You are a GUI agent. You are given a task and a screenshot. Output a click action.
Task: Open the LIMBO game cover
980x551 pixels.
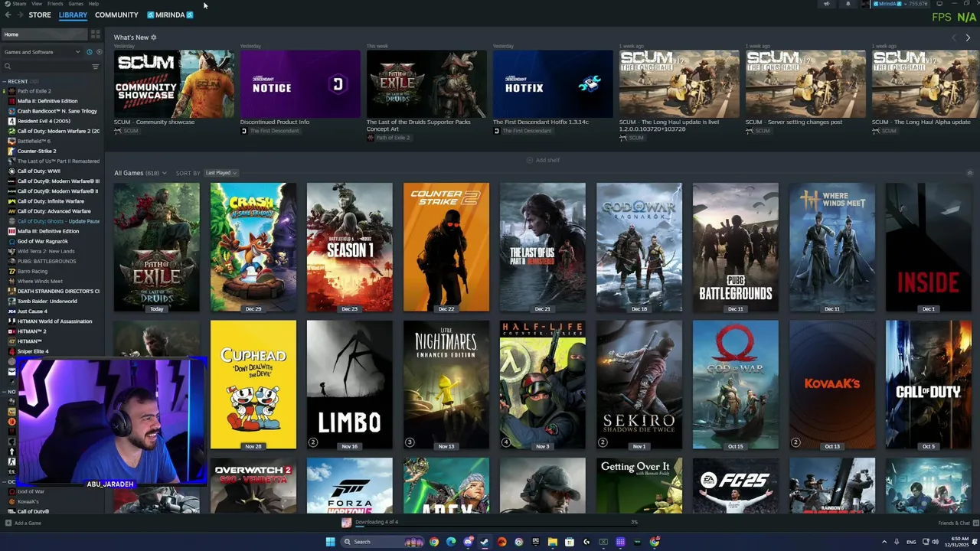tap(350, 385)
